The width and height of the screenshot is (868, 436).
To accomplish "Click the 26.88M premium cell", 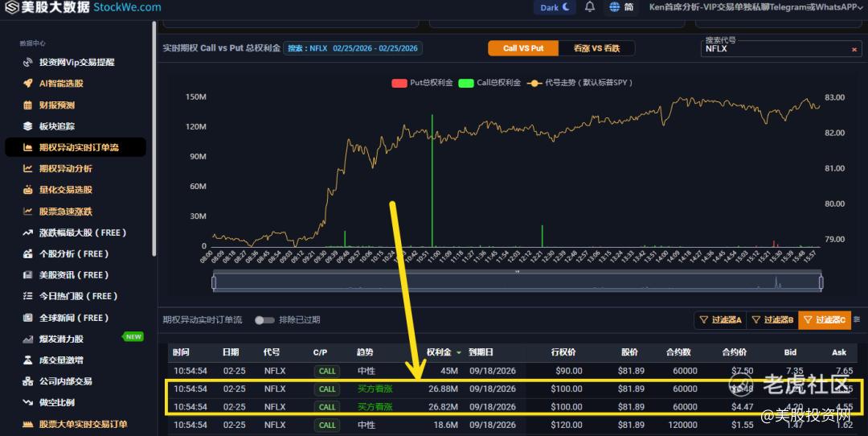I will click(443, 389).
